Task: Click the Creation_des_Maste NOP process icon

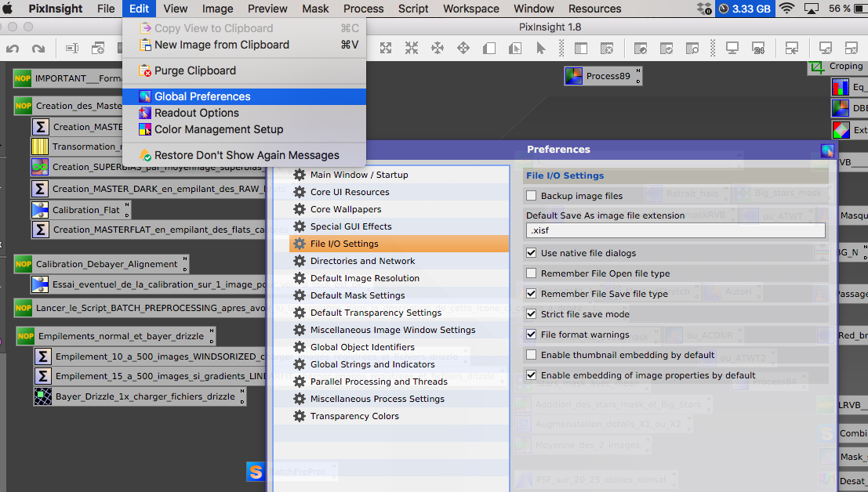Action: [x=24, y=105]
